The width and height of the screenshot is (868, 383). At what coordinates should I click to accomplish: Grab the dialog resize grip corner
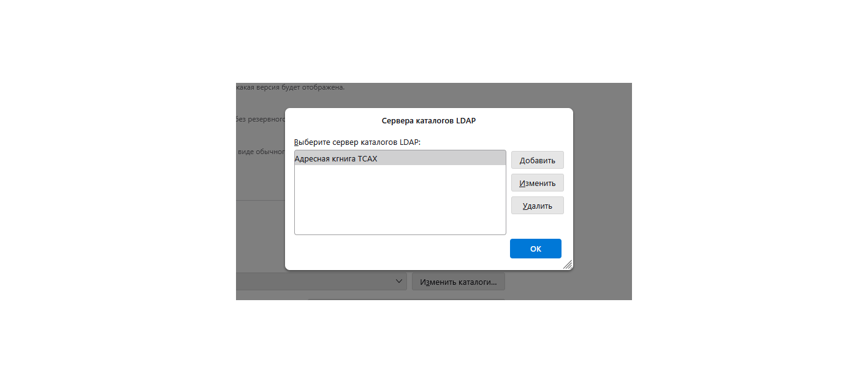[x=568, y=265]
